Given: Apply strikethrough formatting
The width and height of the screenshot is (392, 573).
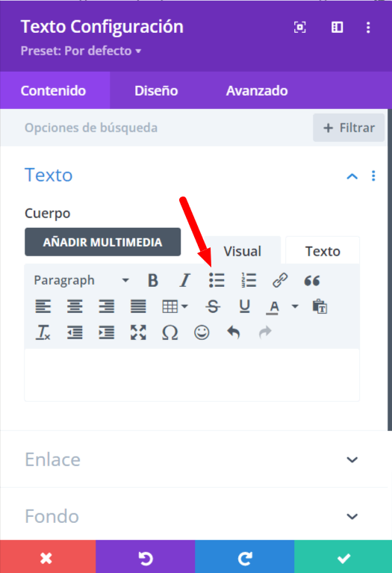Looking at the screenshot, I should [213, 306].
